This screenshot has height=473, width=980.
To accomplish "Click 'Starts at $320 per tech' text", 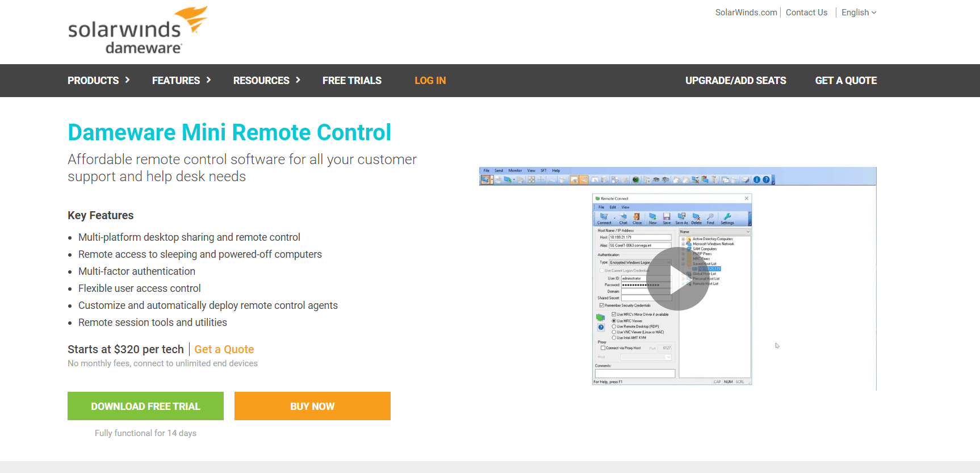I will (x=125, y=349).
